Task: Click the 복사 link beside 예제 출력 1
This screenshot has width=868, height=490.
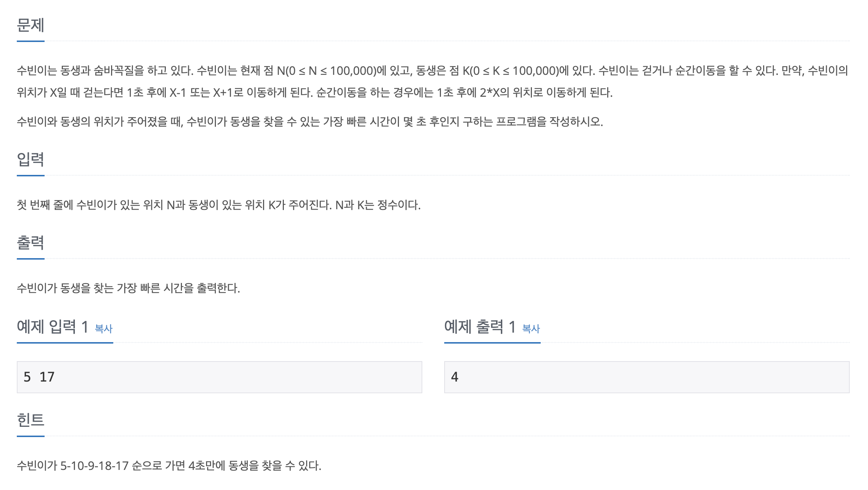Action: click(531, 329)
